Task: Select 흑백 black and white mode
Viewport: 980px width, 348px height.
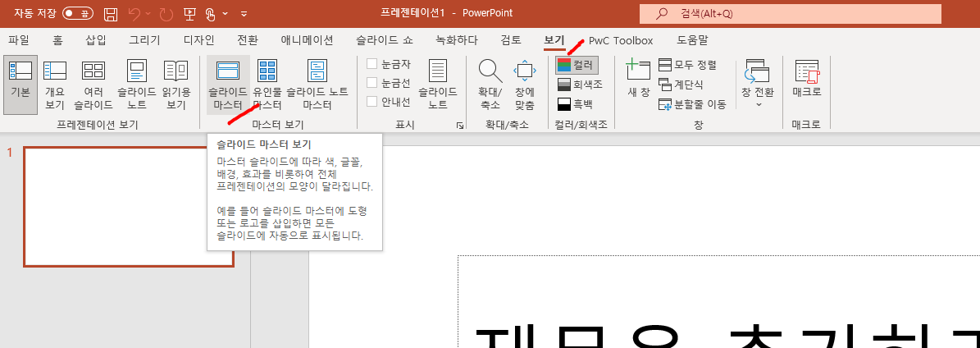Action: click(x=576, y=103)
